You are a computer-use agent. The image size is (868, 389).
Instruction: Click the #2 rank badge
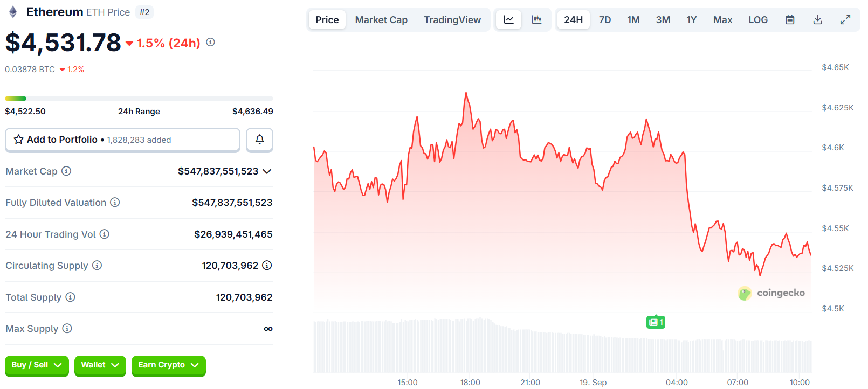(144, 12)
